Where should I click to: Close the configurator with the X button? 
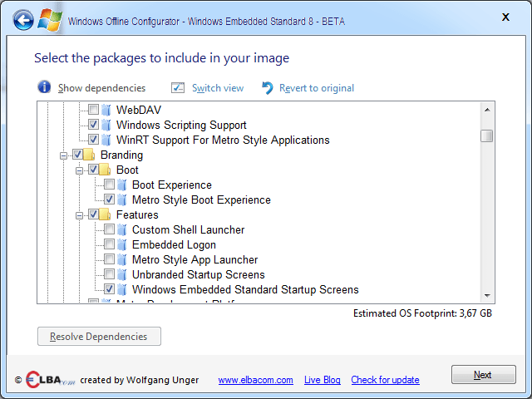(x=505, y=17)
